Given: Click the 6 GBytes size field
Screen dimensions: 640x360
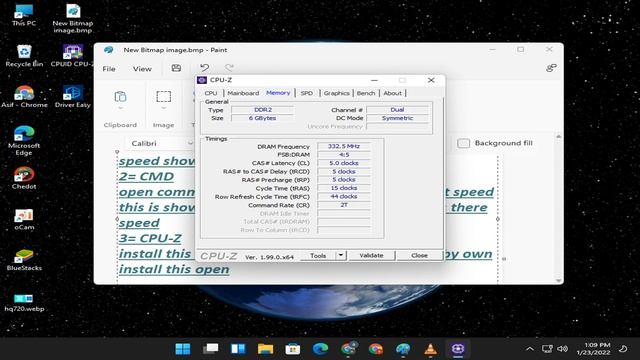Looking at the screenshot, I should (262, 118).
